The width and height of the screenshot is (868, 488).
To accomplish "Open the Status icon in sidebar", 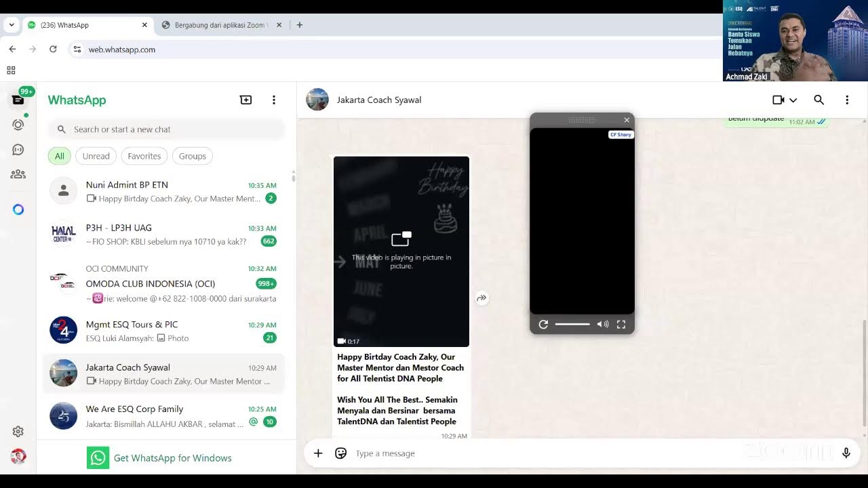I will click(x=18, y=125).
